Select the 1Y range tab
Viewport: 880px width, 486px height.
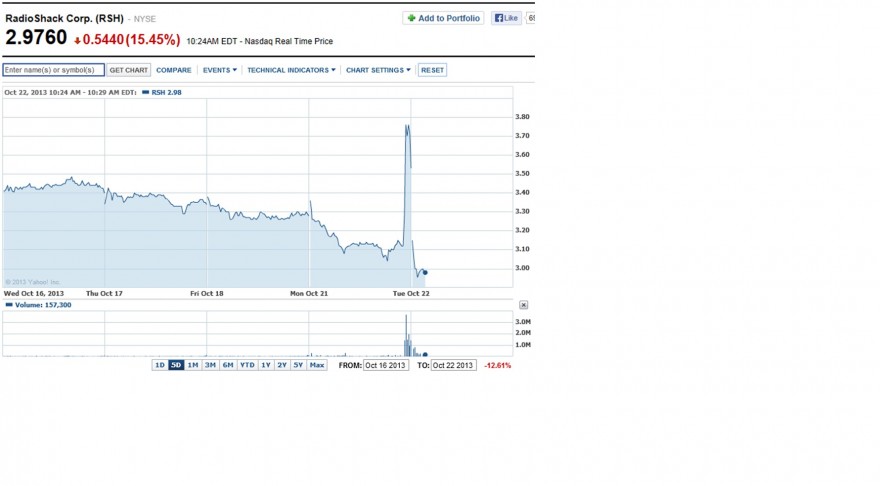click(265, 365)
